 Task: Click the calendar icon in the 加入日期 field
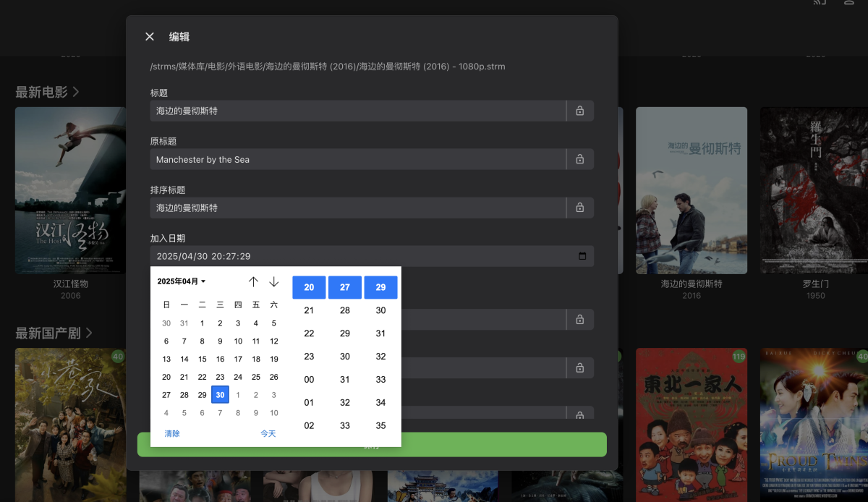[x=582, y=256]
